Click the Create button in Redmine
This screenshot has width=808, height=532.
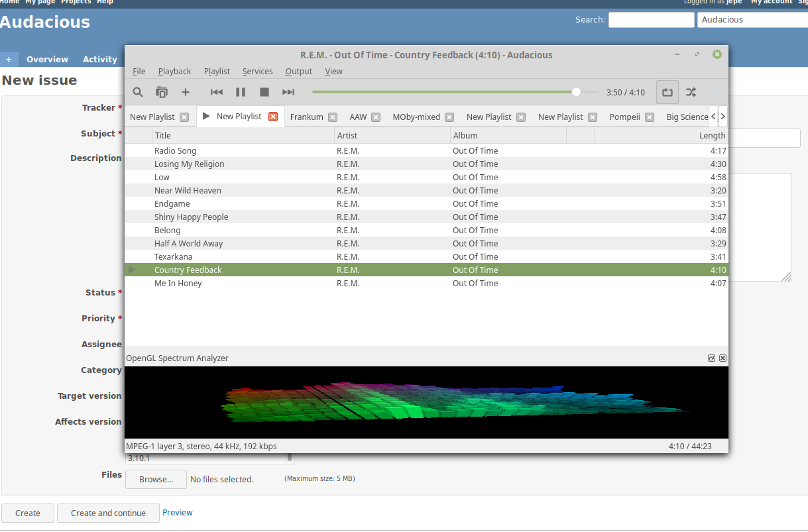click(x=28, y=513)
